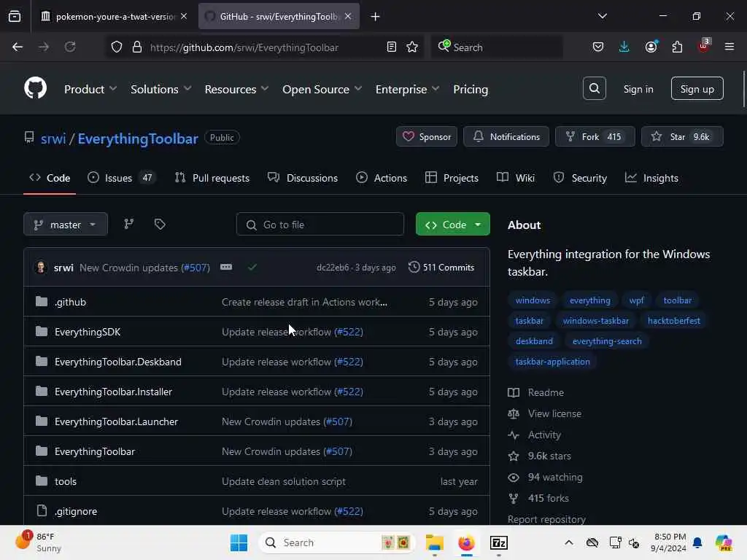Click the Sponsor button

(427, 136)
